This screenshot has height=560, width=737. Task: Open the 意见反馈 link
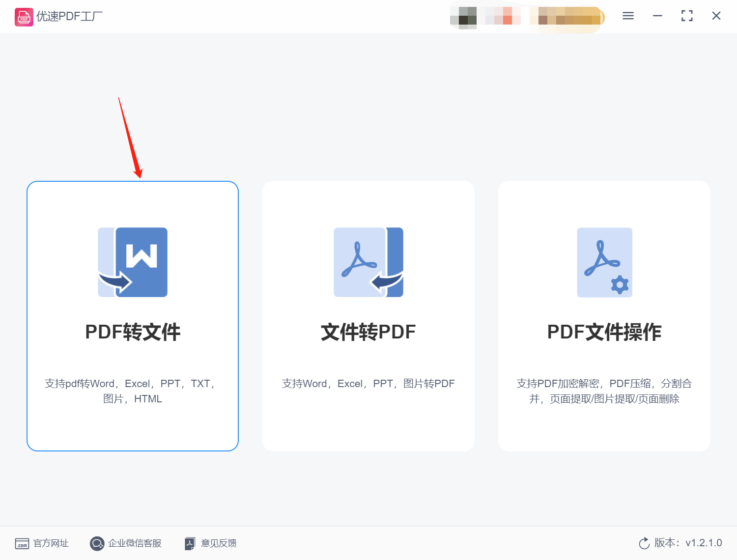[219, 543]
